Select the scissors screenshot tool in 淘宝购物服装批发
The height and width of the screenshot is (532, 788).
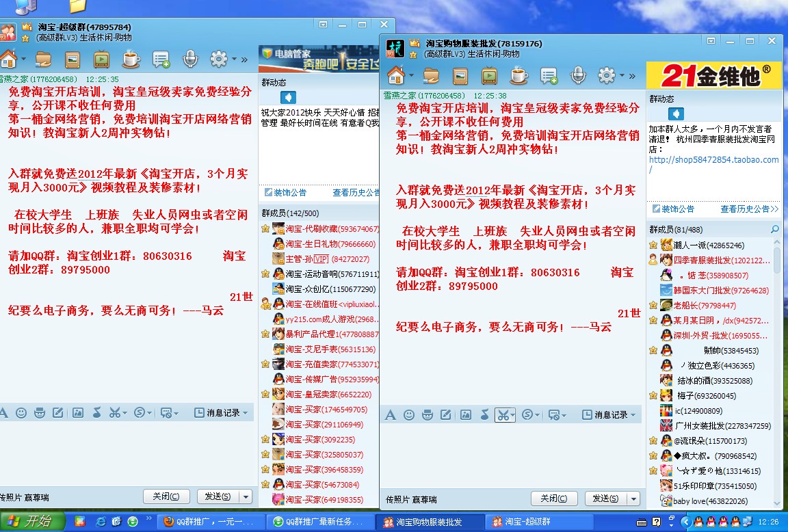click(x=503, y=415)
